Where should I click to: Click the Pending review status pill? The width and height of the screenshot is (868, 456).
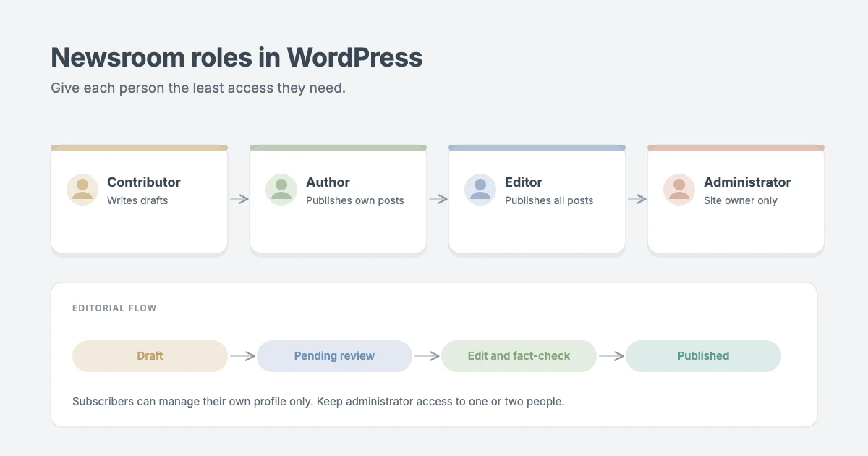(334, 356)
